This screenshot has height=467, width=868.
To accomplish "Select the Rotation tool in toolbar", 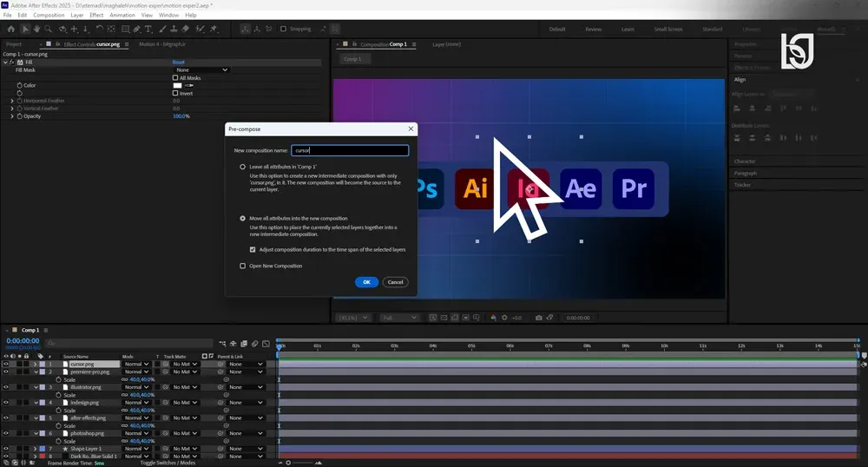I will click(100, 29).
